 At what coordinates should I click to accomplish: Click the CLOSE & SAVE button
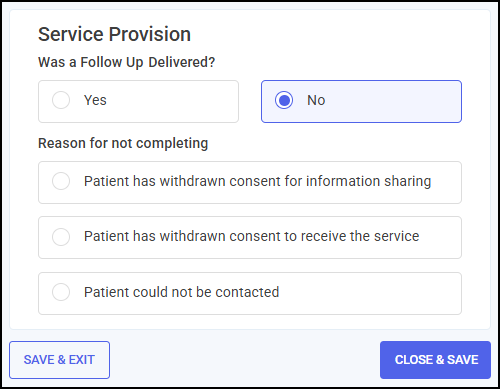click(435, 360)
